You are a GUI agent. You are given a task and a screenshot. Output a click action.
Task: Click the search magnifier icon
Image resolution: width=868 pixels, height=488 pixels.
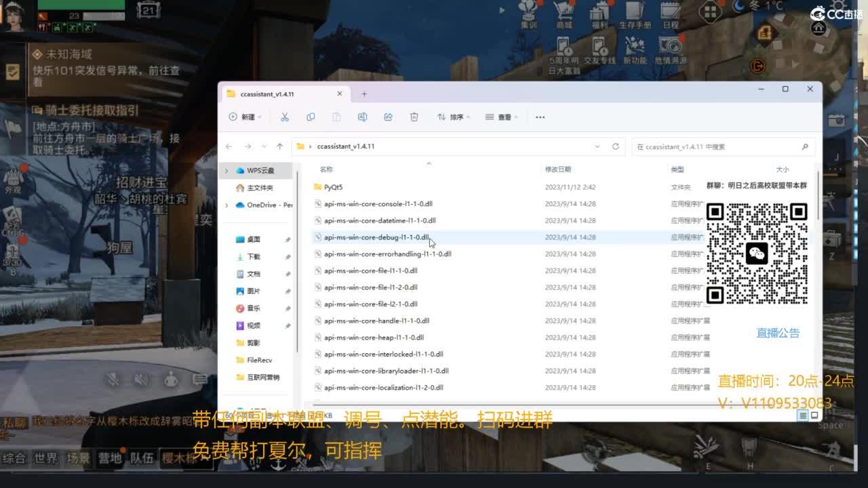coord(805,146)
